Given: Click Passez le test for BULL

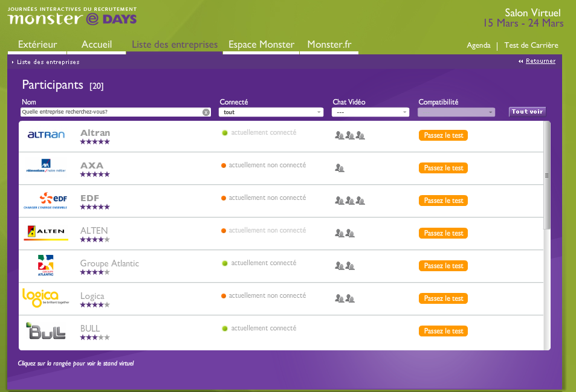Looking at the screenshot, I should pos(444,331).
